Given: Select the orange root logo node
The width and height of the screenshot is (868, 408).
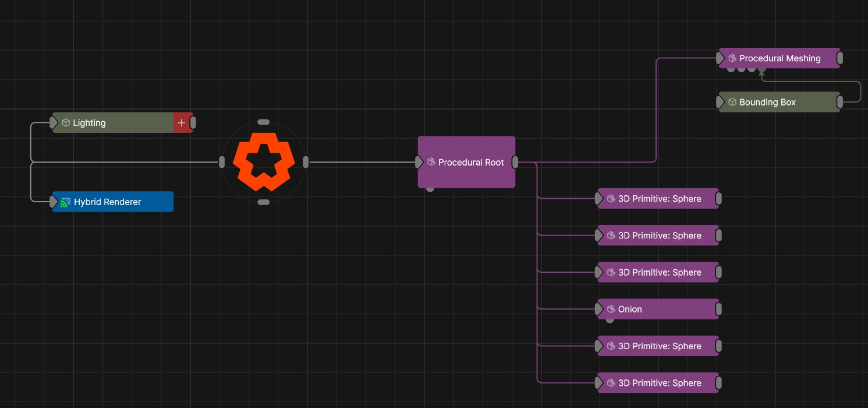Looking at the screenshot, I should tap(264, 162).
